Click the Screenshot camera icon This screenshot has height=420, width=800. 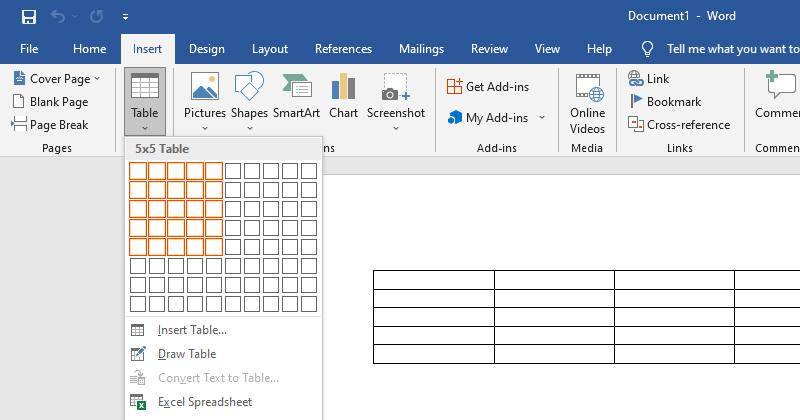pyautogui.click(x=395, y=86)
